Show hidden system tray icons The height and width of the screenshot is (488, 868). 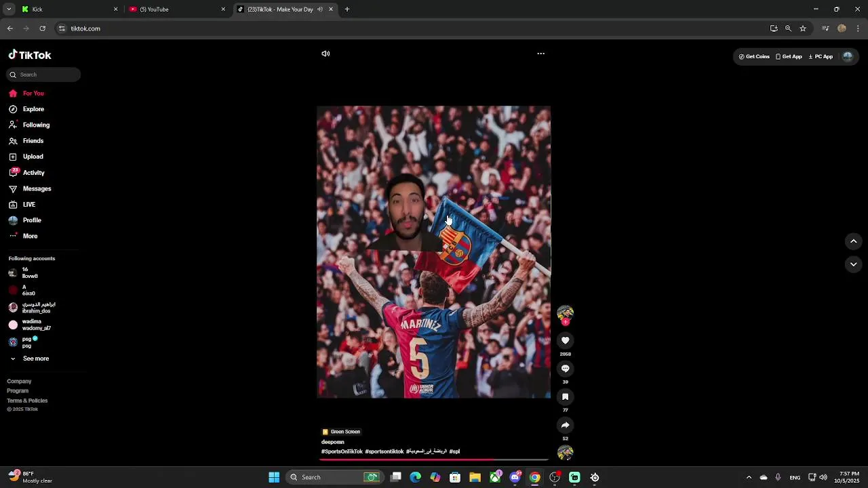[749, 477]
